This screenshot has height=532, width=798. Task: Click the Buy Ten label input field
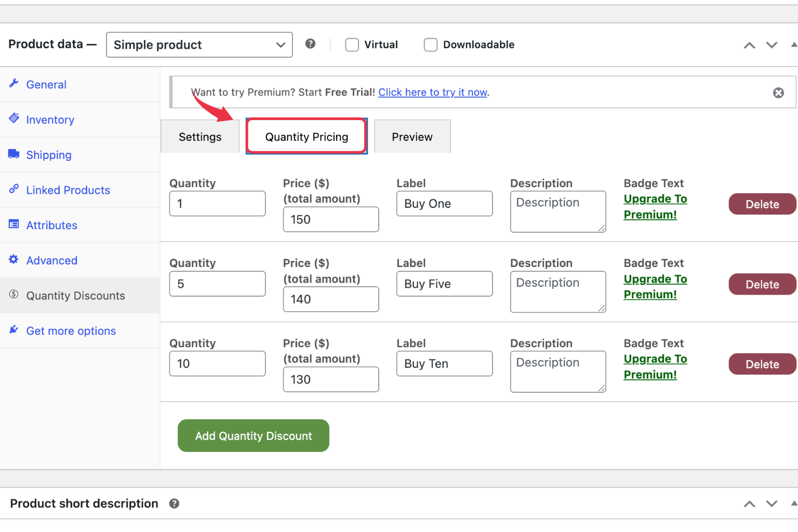point(444,364)
